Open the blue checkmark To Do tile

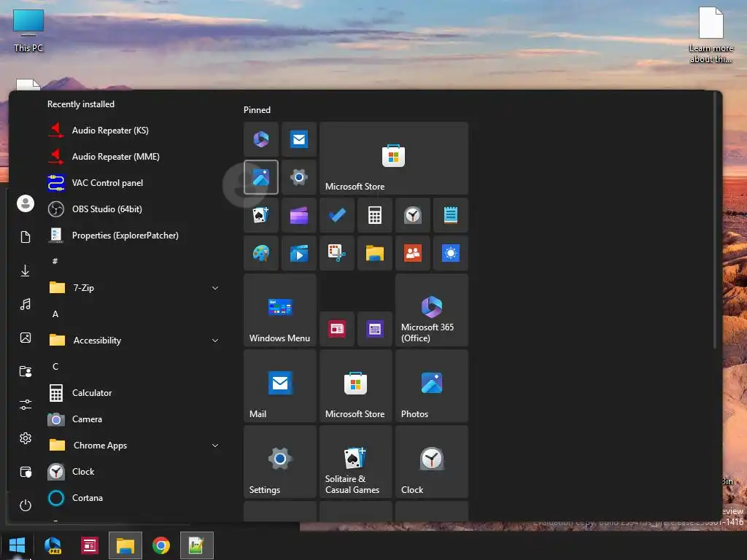337,215
